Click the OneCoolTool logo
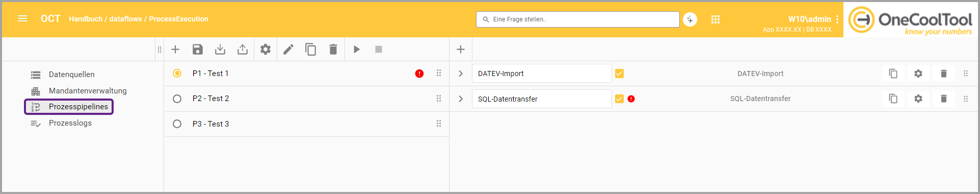 pos(911,20)
